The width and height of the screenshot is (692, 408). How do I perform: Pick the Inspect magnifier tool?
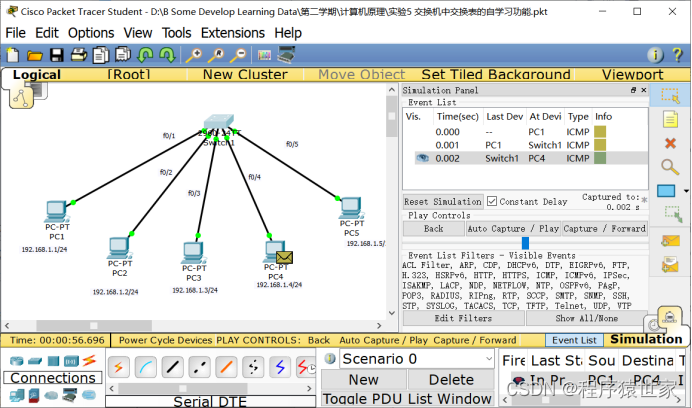click(x=670, y=167)
